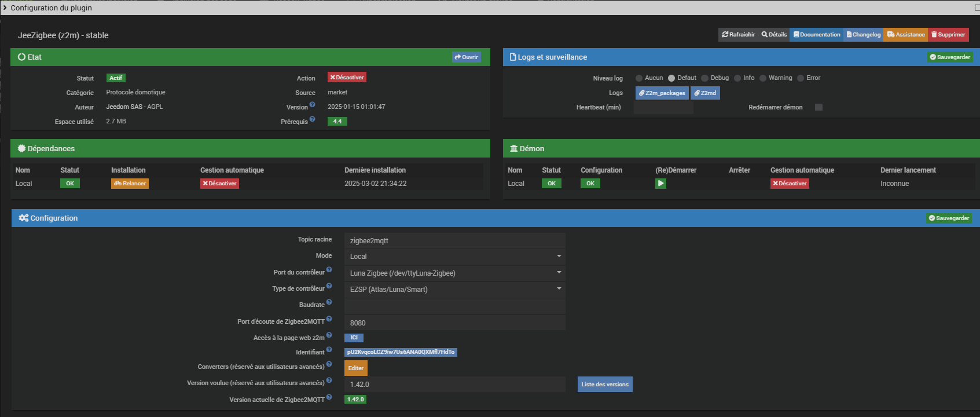Toggle the Redémarrer démon checkbox
The width and height of the screenshot is (980, 417).
(818, 107)
